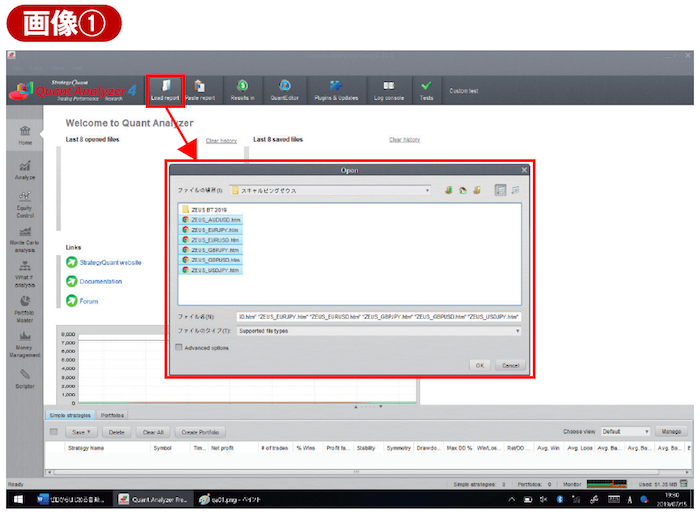Expand the folder location dropdown in Open dialog

(x=427, y=191)
